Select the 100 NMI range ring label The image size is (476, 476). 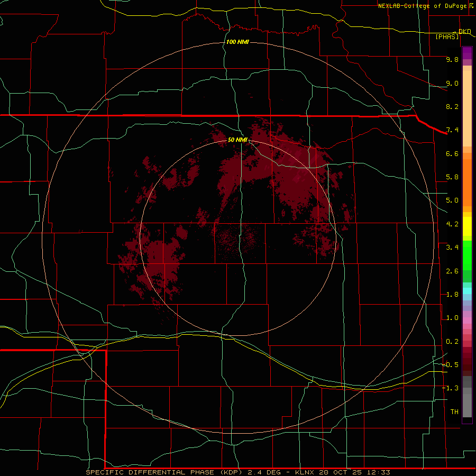pos(237,42)
